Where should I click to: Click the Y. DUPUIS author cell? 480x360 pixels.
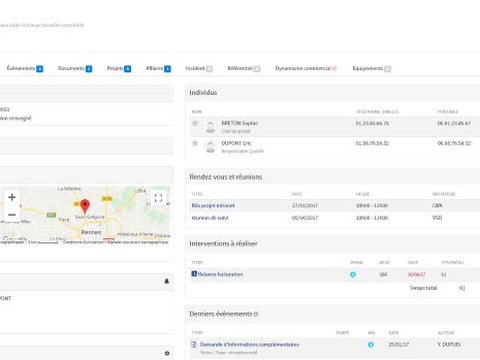click(x=449, y=344)
